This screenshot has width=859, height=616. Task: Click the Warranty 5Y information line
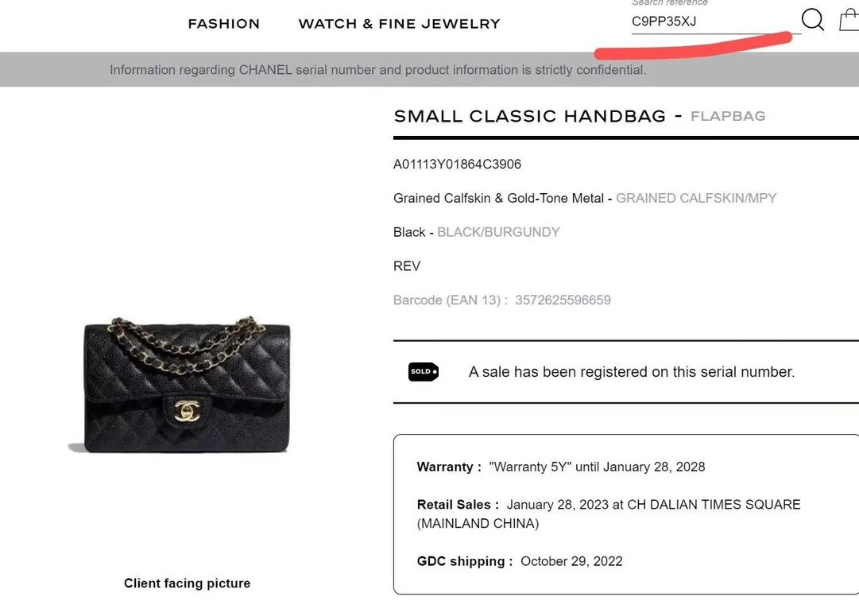point(560,467)
